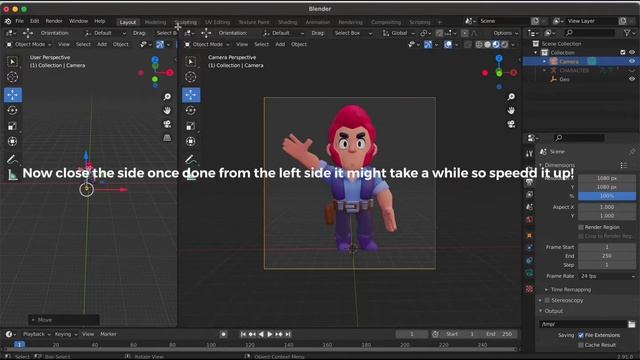Select the Rotate tool in User Perspective viewport
This screenshot has width=640, height=360.
13,110
